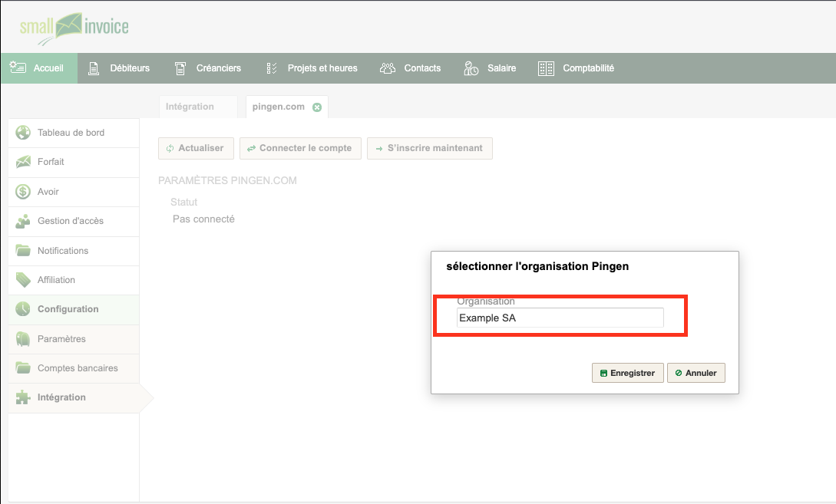Click the Intégration puzzle piece icon
Image resolution: width=836 pixels, height=504 pixels.
click(23, 397)
